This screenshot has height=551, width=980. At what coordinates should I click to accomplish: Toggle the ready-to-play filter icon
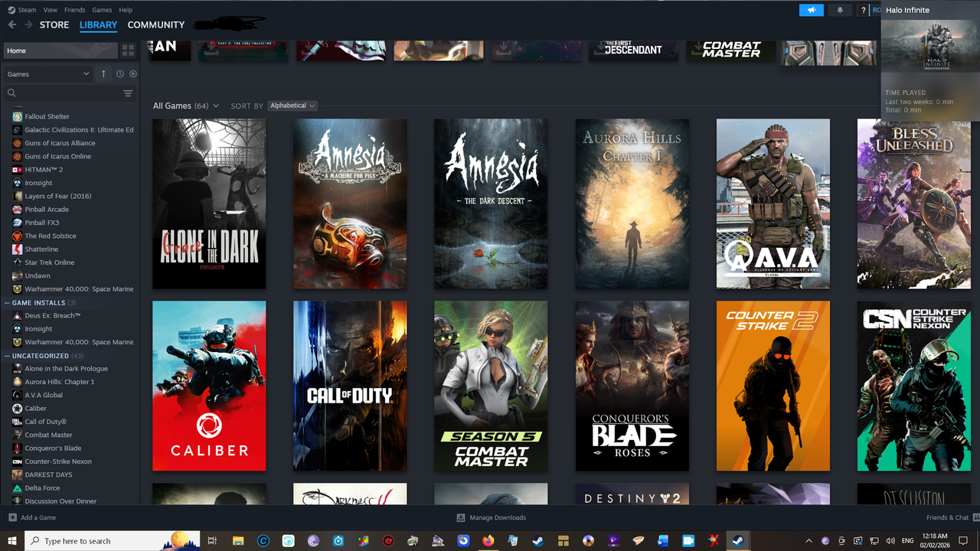[x=133, y=74]
